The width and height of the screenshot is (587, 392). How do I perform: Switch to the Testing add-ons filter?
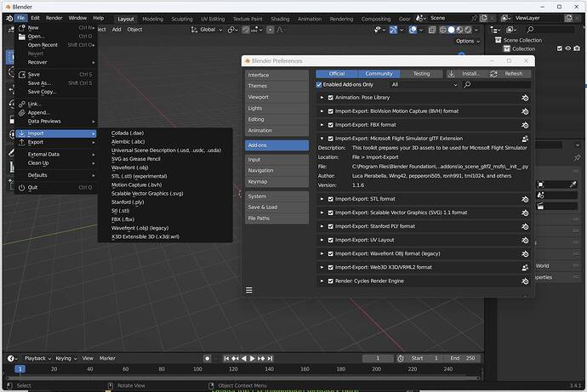(x=421, y=74)
